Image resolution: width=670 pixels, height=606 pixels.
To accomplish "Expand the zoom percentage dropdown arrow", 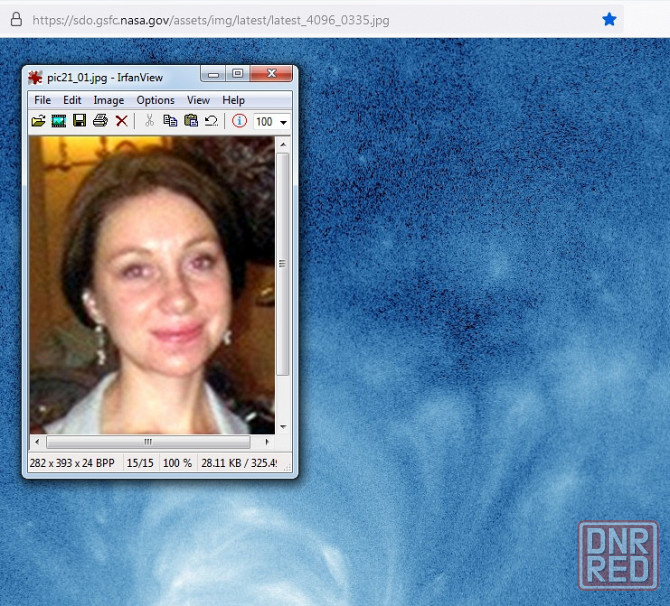I will point(284,122).
